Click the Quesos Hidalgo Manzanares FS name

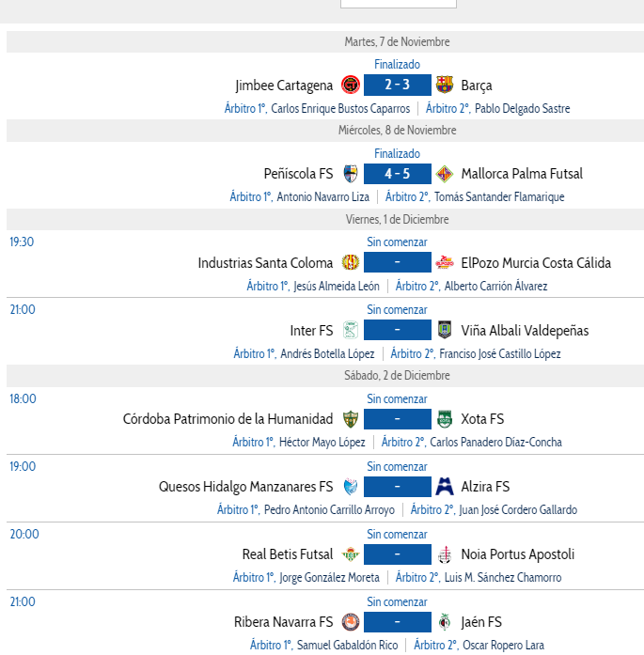(x=245, y=487)
